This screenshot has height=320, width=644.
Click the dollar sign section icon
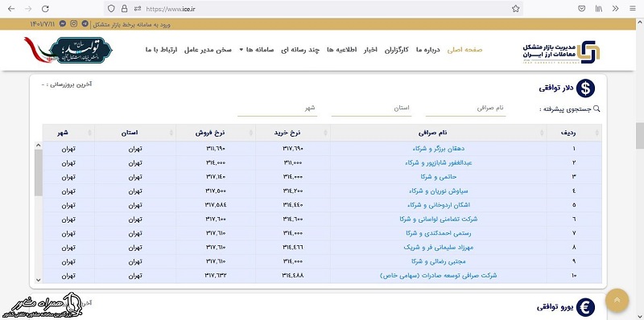click(585, 88)
